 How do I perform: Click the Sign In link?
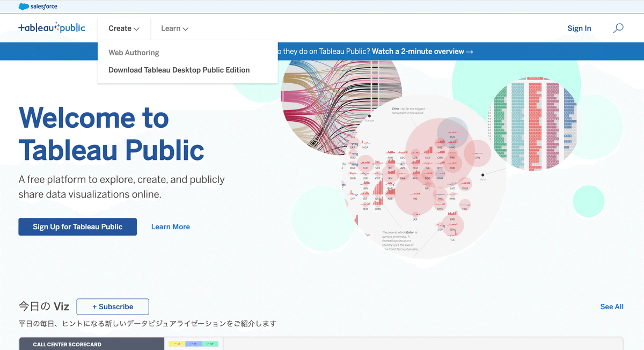click(579, 28)
